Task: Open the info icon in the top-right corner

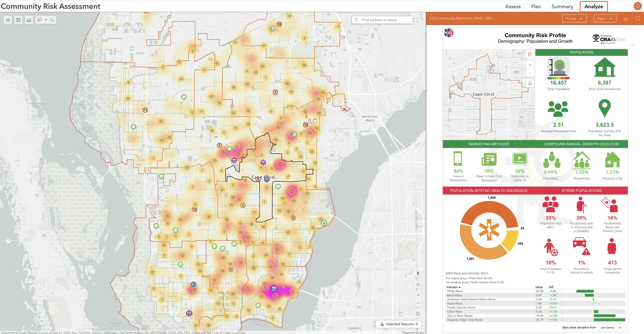Action: tap(637, 6)
